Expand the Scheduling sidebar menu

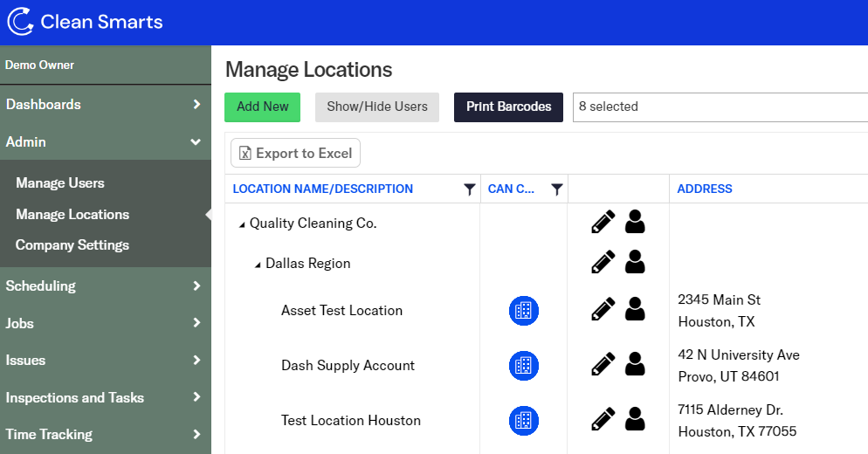coord(105,285)
